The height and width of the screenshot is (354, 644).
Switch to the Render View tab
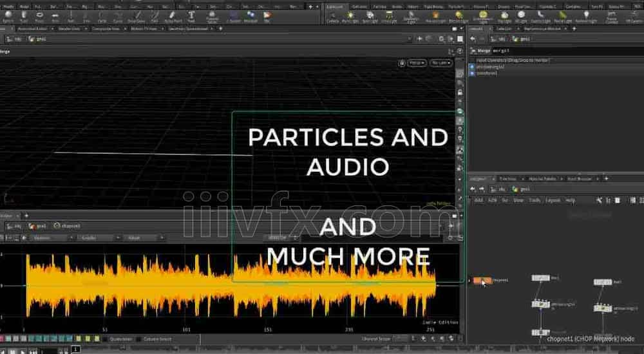pos(69,29)
